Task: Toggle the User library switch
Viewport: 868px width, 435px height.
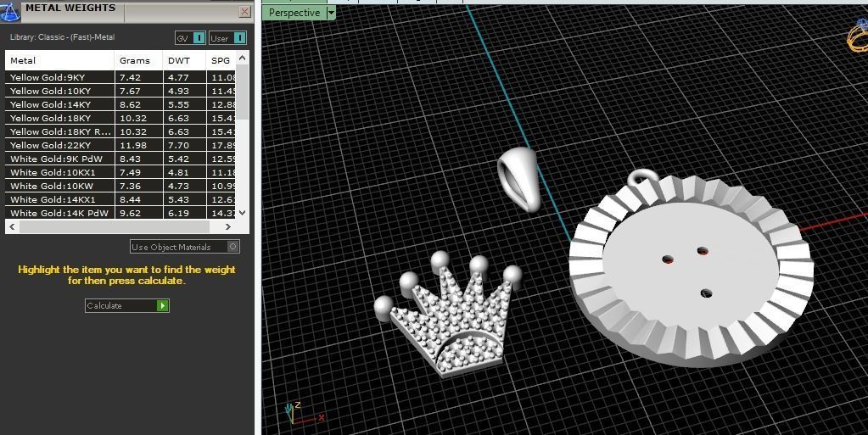Action: pos(227,38)
